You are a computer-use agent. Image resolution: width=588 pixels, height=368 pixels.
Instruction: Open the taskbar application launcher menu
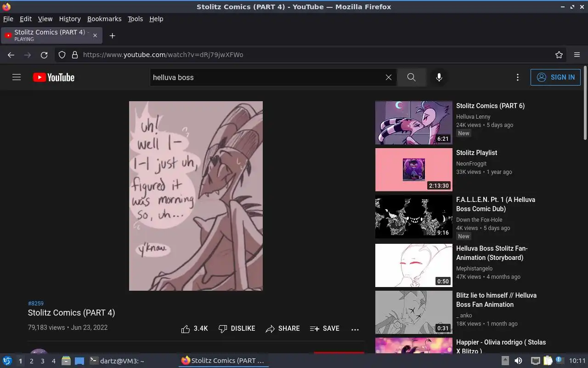click(7, 361)
